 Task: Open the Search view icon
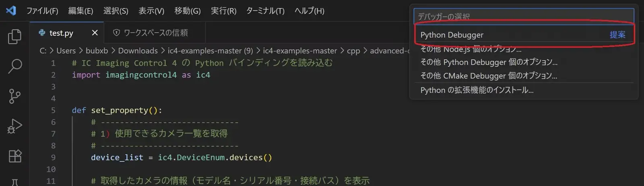14,66
